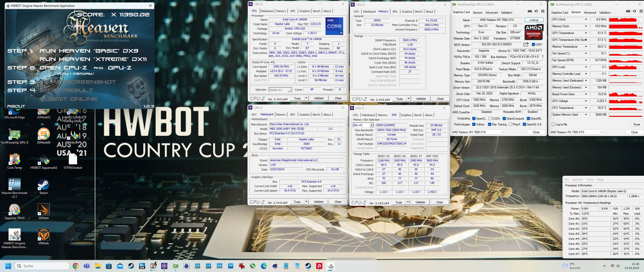Click the BIOS export share icon in GPU-Z
Image resolution: width=644 pixels, height=272 pixels.
point(526,44)
